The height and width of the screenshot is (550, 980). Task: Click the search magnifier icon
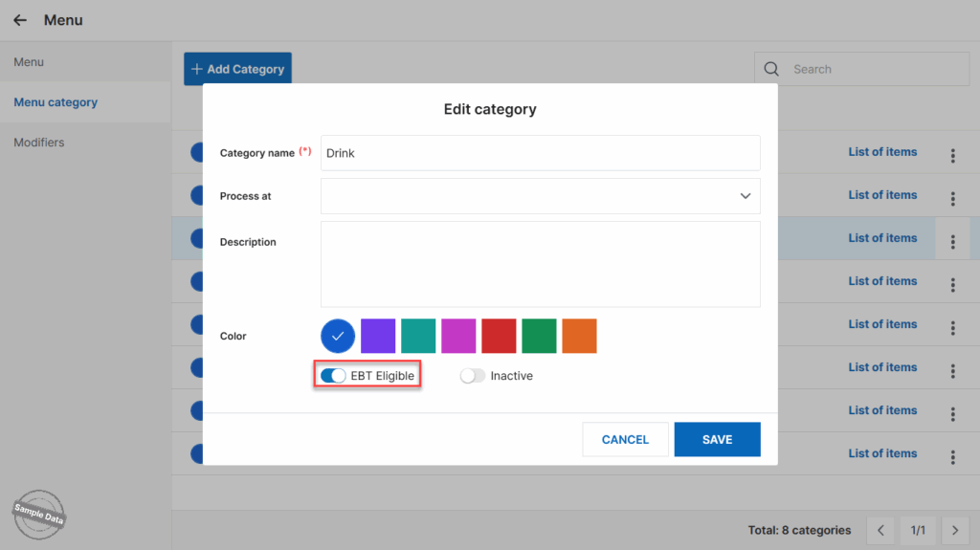pos(771,69)
